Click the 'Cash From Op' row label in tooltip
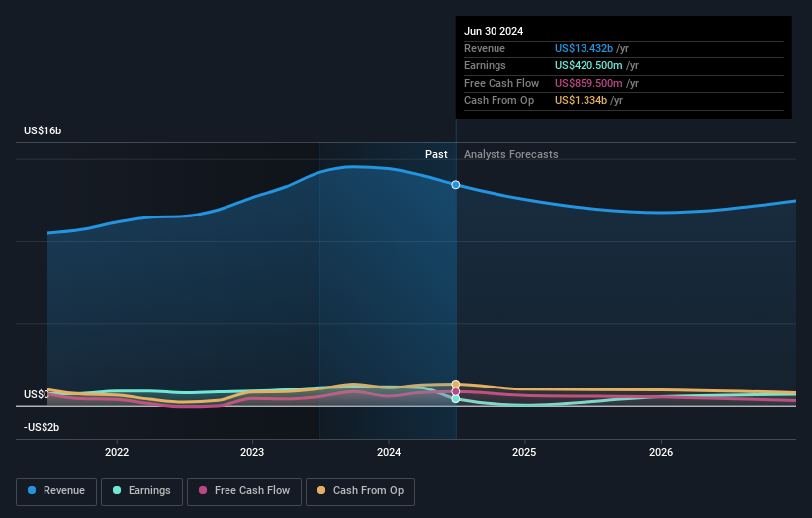This screenshot has height=518, width=812. [498, 101]
